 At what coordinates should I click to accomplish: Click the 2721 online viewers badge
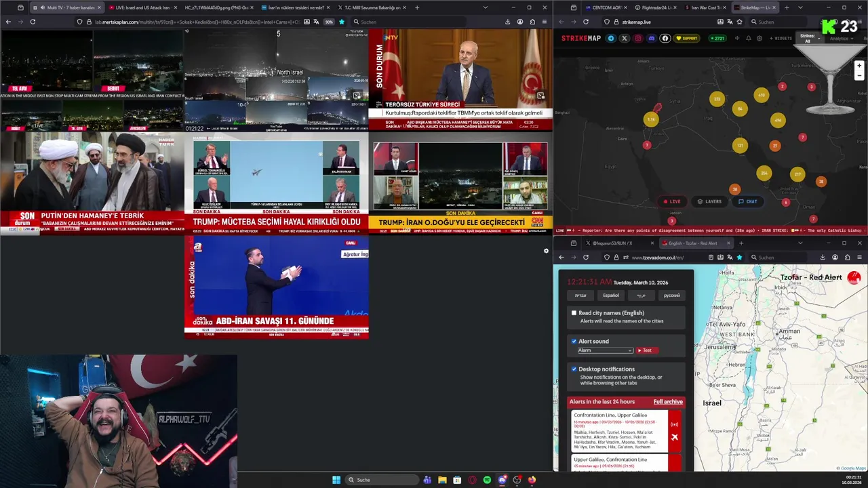click(x=716, y=39)
